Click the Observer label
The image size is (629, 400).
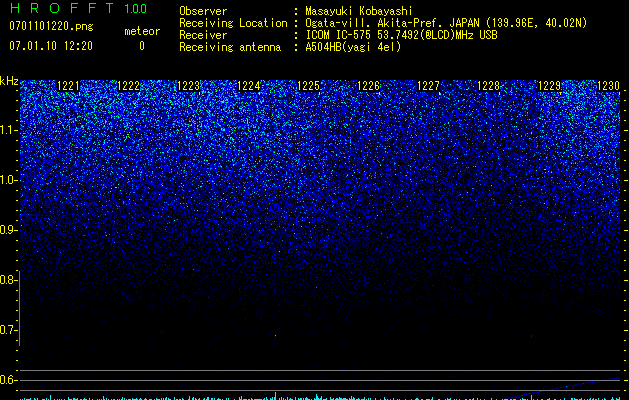tap(203, 11)
